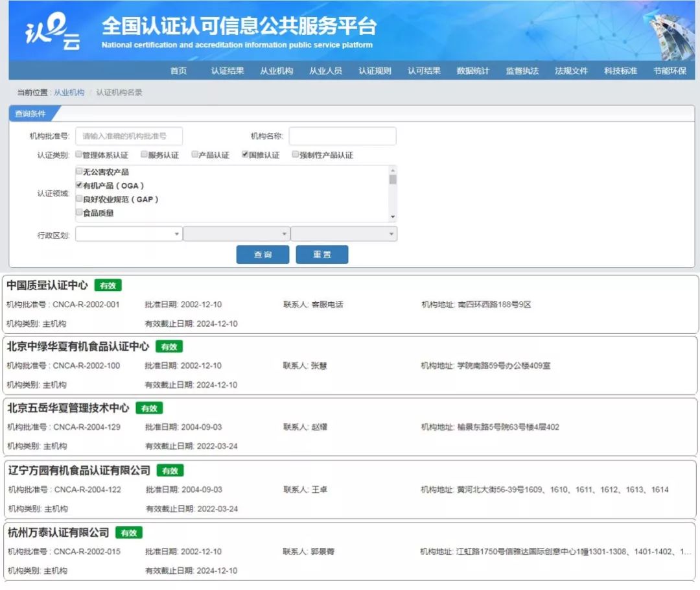The height and width of the screenshot is (590, 700).
Task: Uncheck the 有机产品（OGA）option
Action: [x=78, y=185]
